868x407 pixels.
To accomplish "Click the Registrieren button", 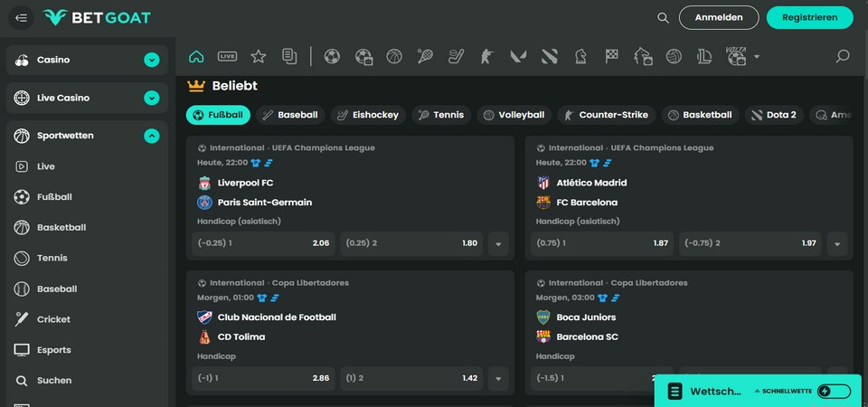I will (x=810, y=18).
